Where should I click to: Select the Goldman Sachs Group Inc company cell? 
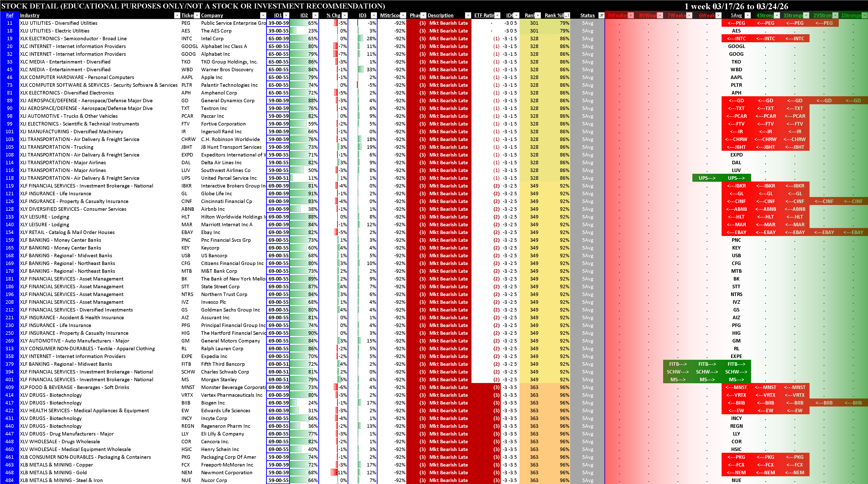point(230,310)
